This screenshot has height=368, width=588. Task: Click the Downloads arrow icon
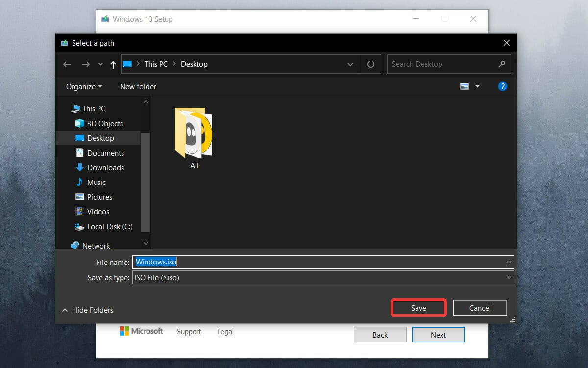click(x=79, y=168)
